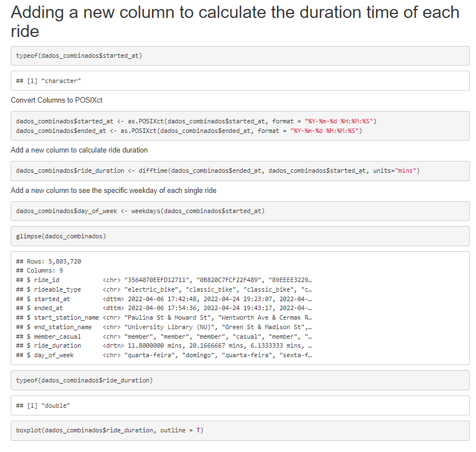Viewport: 476px width, 452px height.
Task: Click the "Convert Columns to POSIXct" text
Action: pos(57,100)
